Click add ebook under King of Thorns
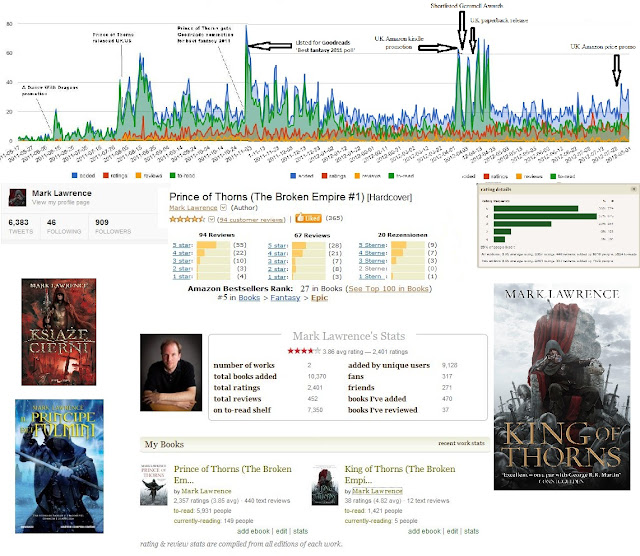 click(x=424, y=531)
